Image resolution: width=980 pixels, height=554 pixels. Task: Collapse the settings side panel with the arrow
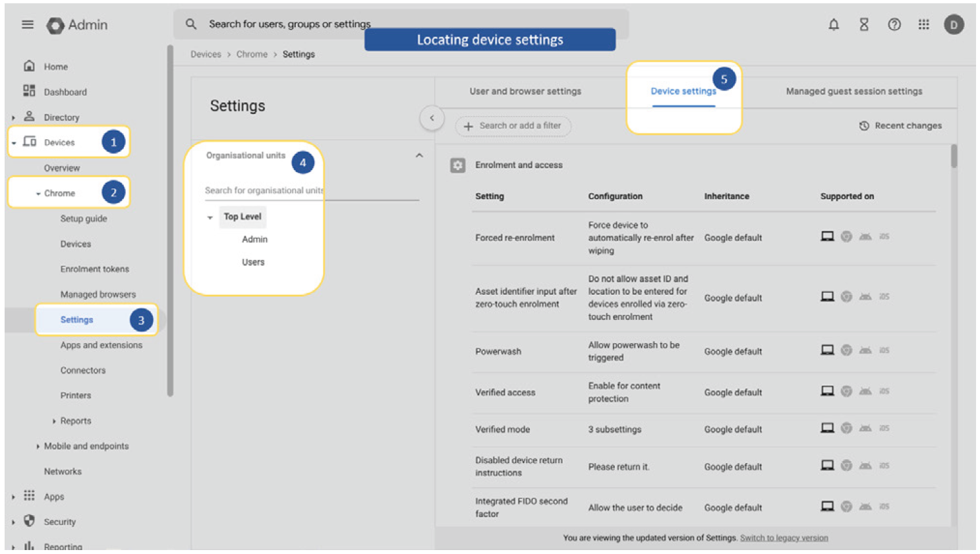click(432, 118)
